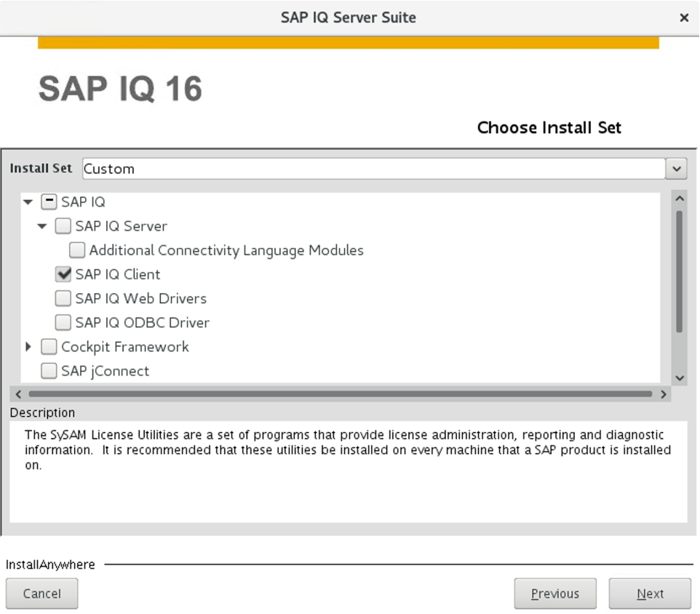The image size is (700, 614).
Task: Expand the Cockpit Framework node
Action: click(x=28, y=347)
